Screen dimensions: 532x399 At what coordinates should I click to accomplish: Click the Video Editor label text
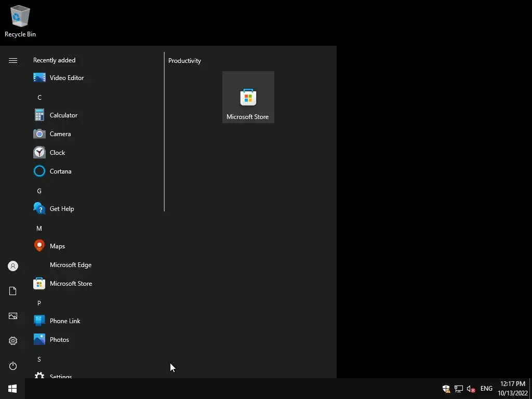tap(67, 78)
